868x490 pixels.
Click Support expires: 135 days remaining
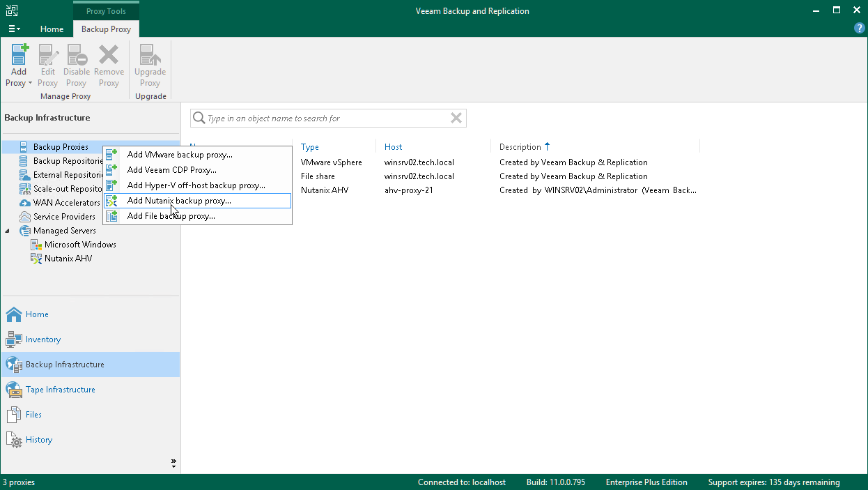[x=774, y=482]
